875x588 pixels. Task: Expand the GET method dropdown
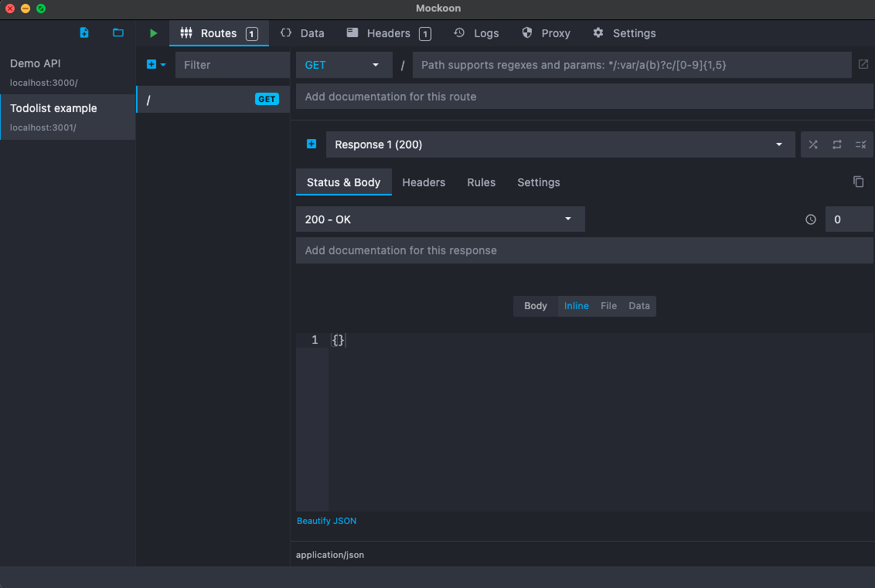tap(342, 65)
